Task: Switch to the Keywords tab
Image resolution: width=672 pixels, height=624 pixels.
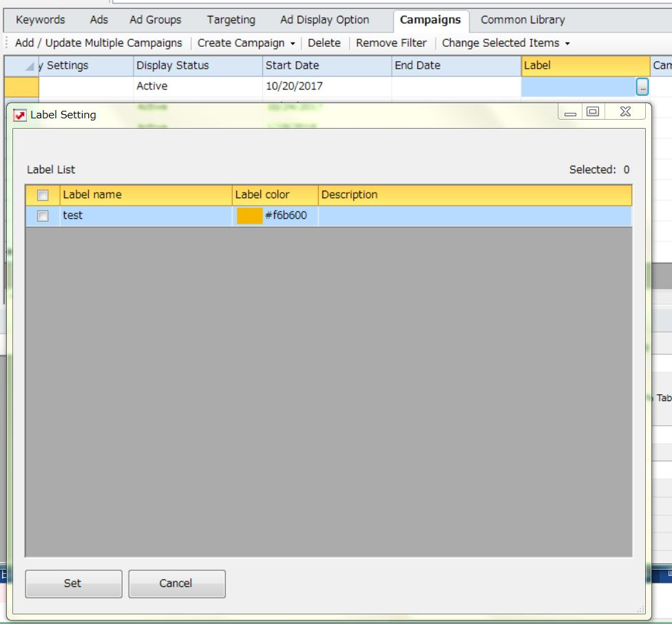Action: (x=40, y=20)
